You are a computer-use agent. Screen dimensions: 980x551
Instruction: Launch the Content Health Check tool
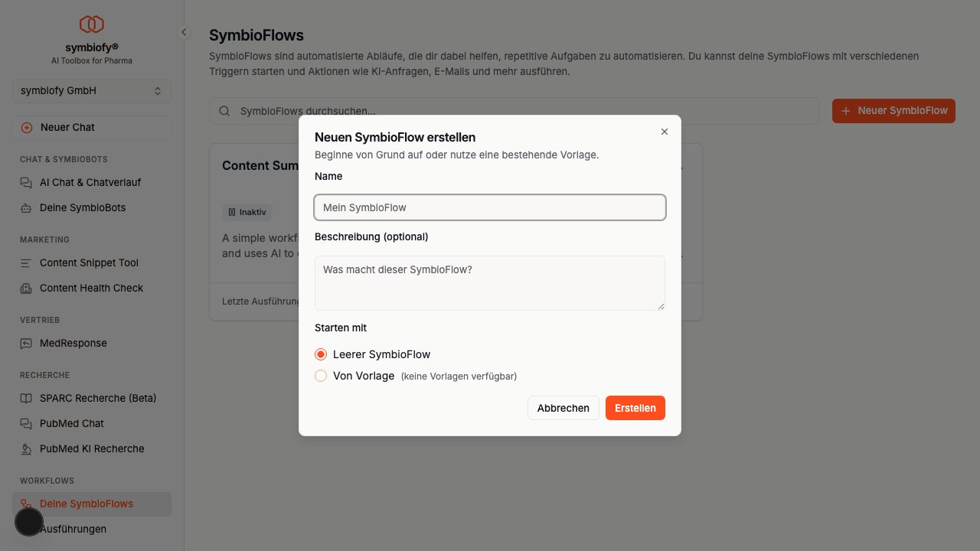pos(91,288)
